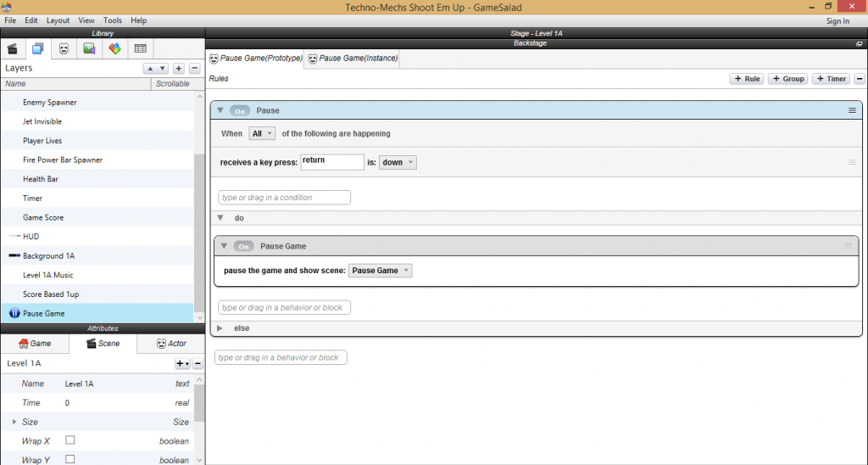Click the Pause Game behavior handle icon
868x465 pixels.
pyautogui.click(x=848, y=246)
